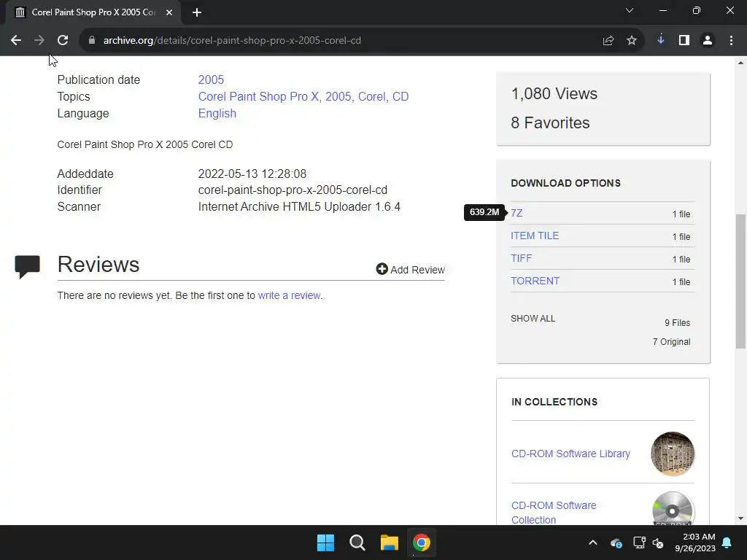Click the 1,080 Views text
The height and width of the screenshot is (560, 747).
pyautogui.click(x=554, y=94)
